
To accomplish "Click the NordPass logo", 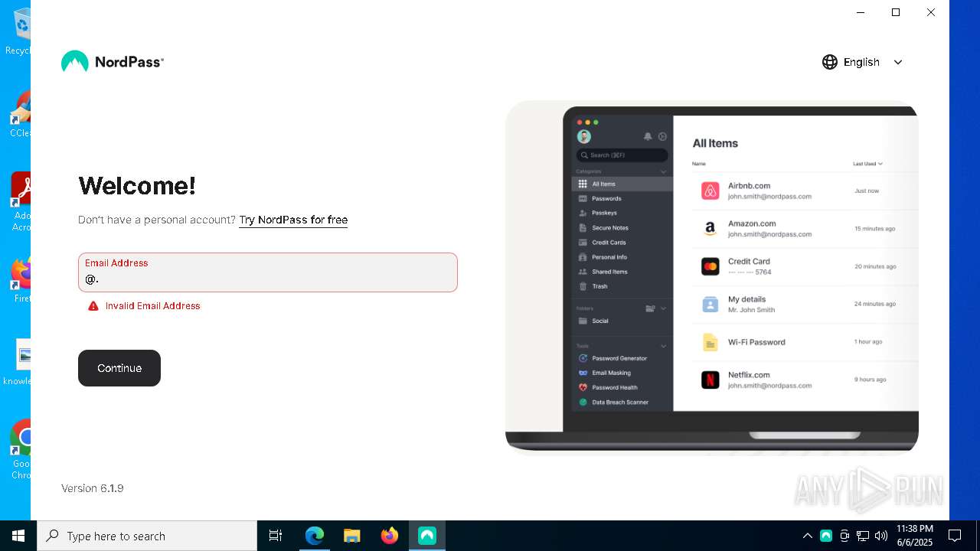I will click(x=113, y=62).
